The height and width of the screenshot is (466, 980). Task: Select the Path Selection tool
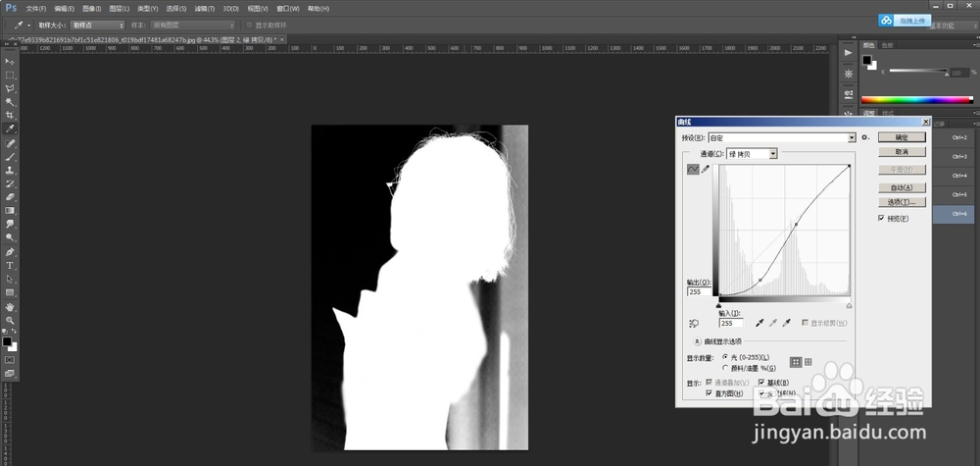pyautogui.click(x=10, y=279)
